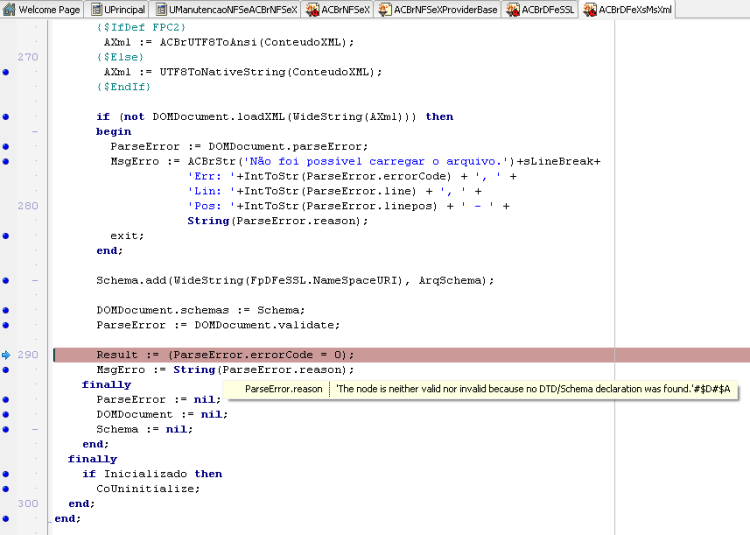The width and height of the screenshot is (750, 535).
Task: Collapse fold marker beside Schema.add line
Action: pyautogui.click(x=35, y=281)
